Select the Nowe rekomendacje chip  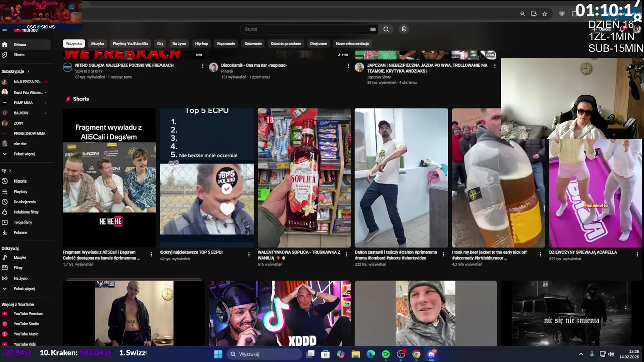click(x=352, y=44)
